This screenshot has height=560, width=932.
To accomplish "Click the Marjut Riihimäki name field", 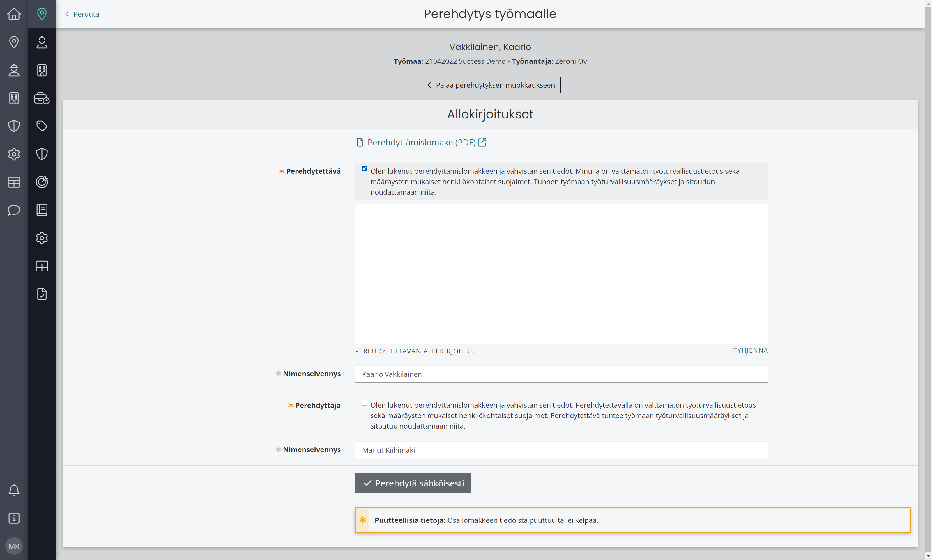I will 562,450.
